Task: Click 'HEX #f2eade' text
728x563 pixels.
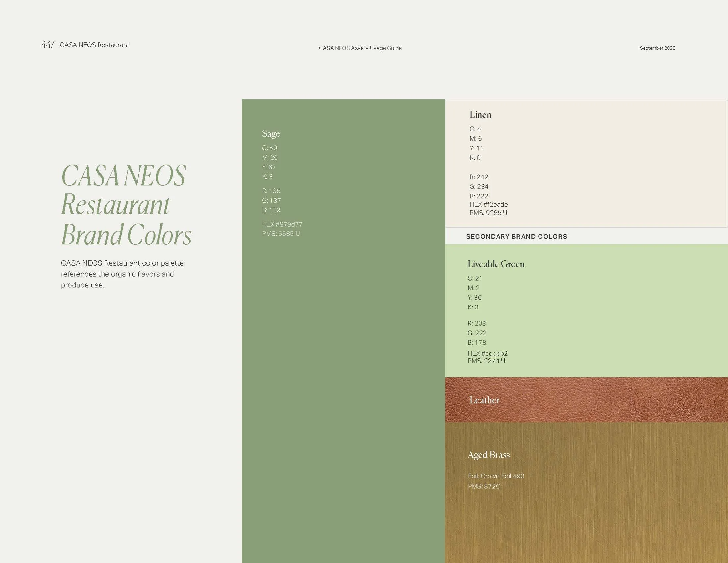Action: [489, 204]
